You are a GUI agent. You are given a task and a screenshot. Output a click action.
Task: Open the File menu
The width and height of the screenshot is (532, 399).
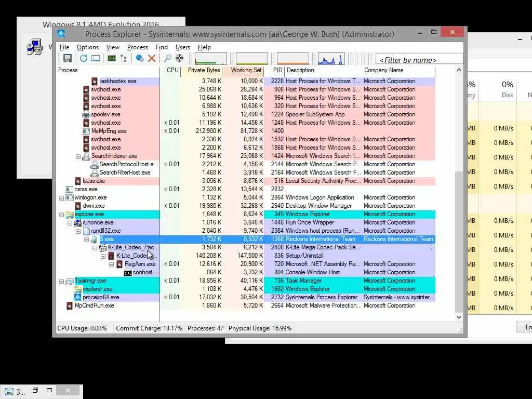pos(64,47)
